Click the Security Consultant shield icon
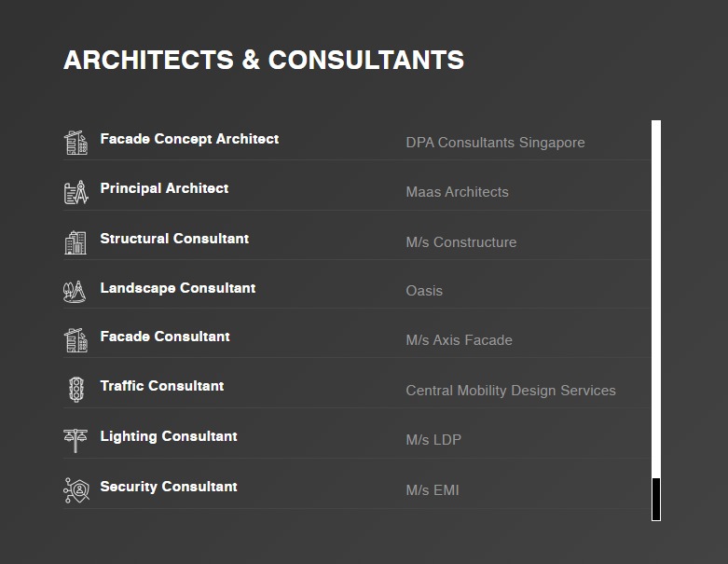 click(76, 490)
